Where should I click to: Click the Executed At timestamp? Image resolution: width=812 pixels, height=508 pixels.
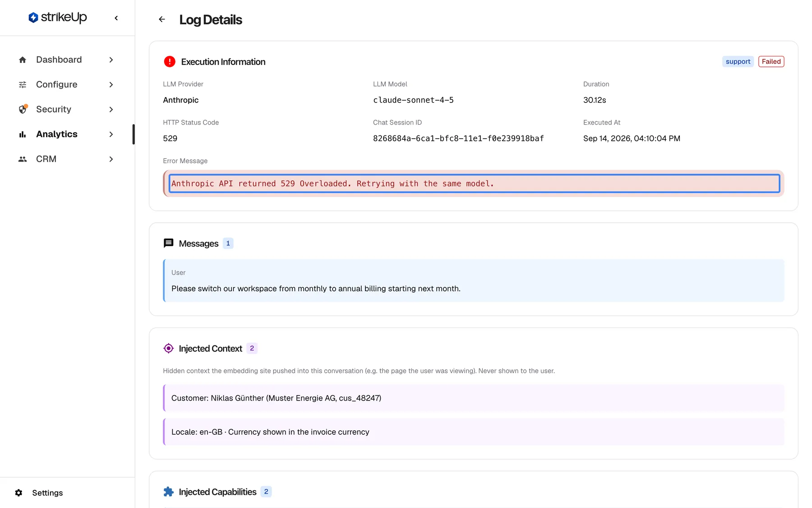632,138
